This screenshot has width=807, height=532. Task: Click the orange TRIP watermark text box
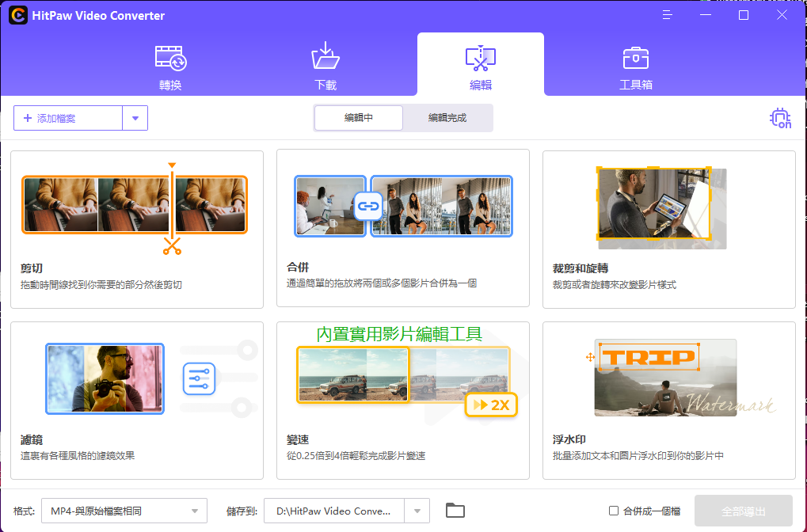click(x=649, y=357)
